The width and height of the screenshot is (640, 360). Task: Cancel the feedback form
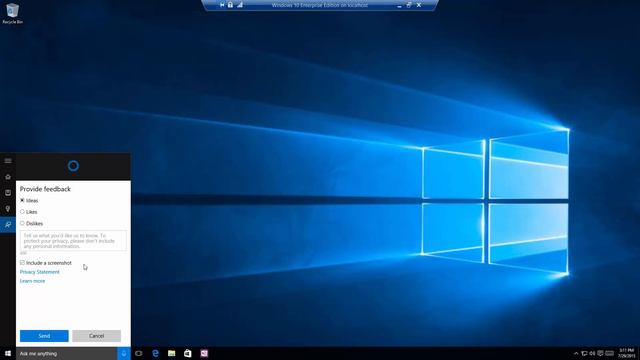(96, 336)
